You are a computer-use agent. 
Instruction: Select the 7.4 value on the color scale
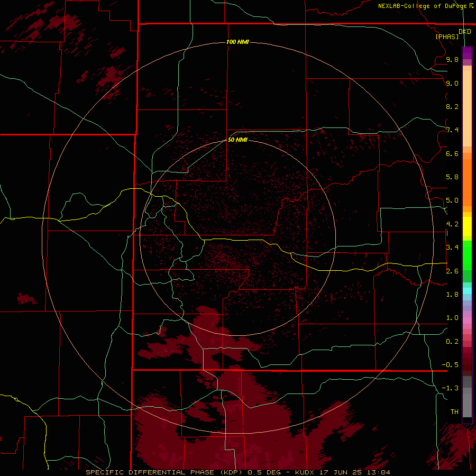coord(452,130)
